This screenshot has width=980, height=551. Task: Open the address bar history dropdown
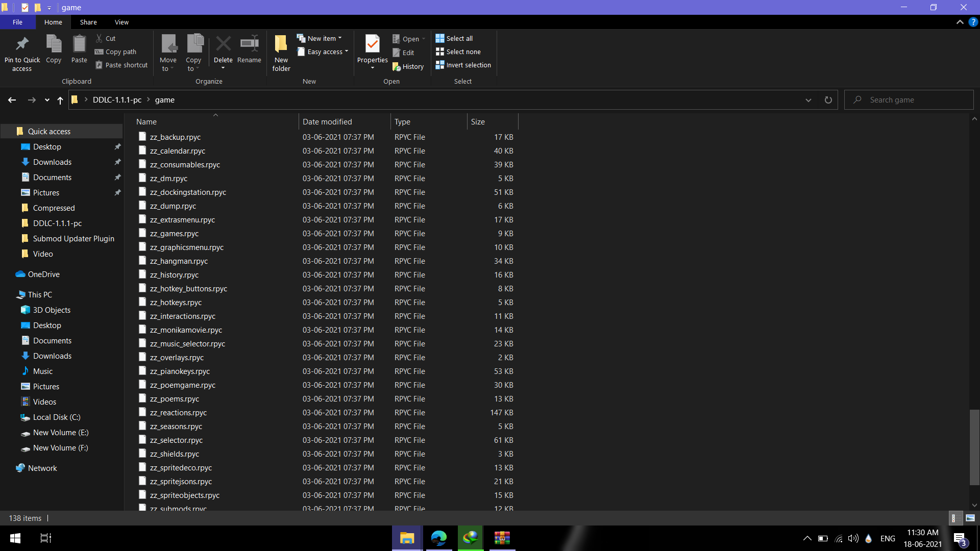click(x=808, y=100)
